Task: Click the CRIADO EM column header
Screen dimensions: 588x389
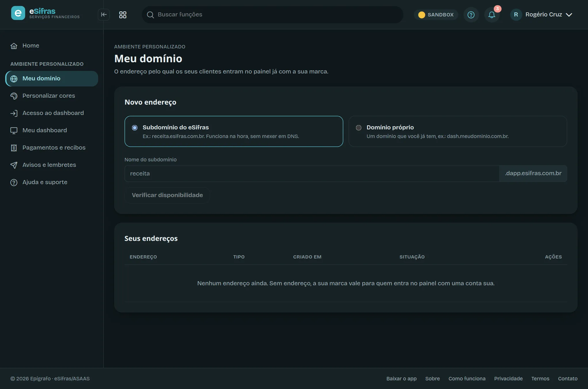Action: click(307, 257)
